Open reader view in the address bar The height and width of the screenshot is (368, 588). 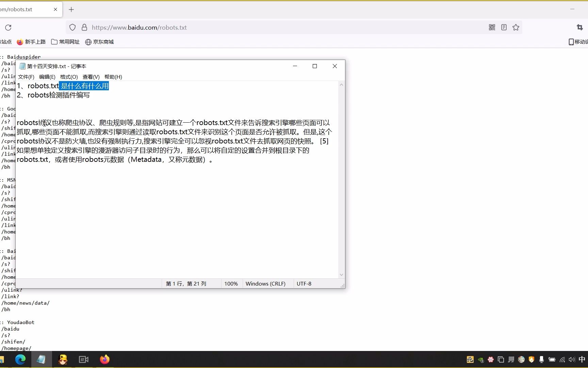pyautogui.click(x=504, y=27)
